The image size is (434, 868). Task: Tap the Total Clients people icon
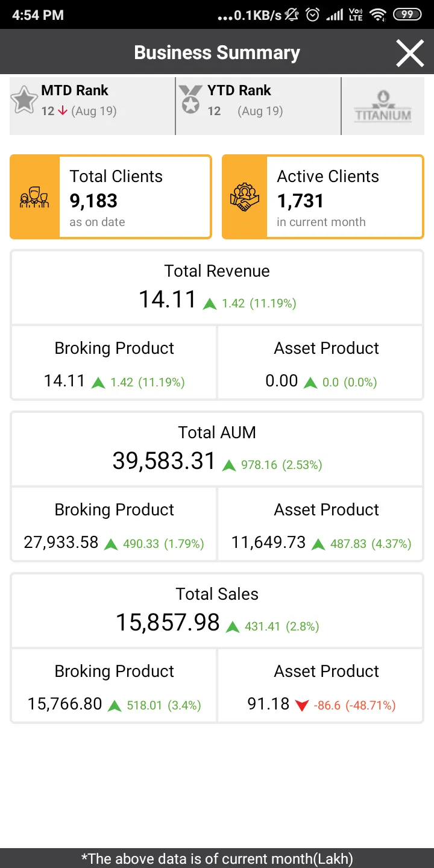click(x=34, y=198)
